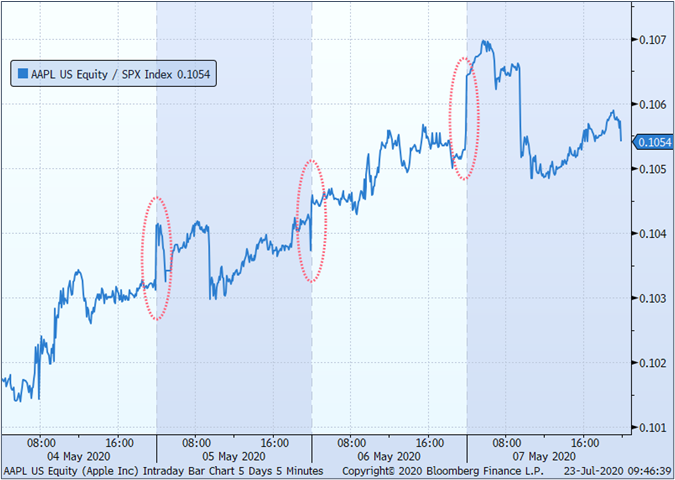Viewport: 675px width, 480px height.
Task: Click the middle red dotted ellipse annotation
Action: (x=312, y=220)
